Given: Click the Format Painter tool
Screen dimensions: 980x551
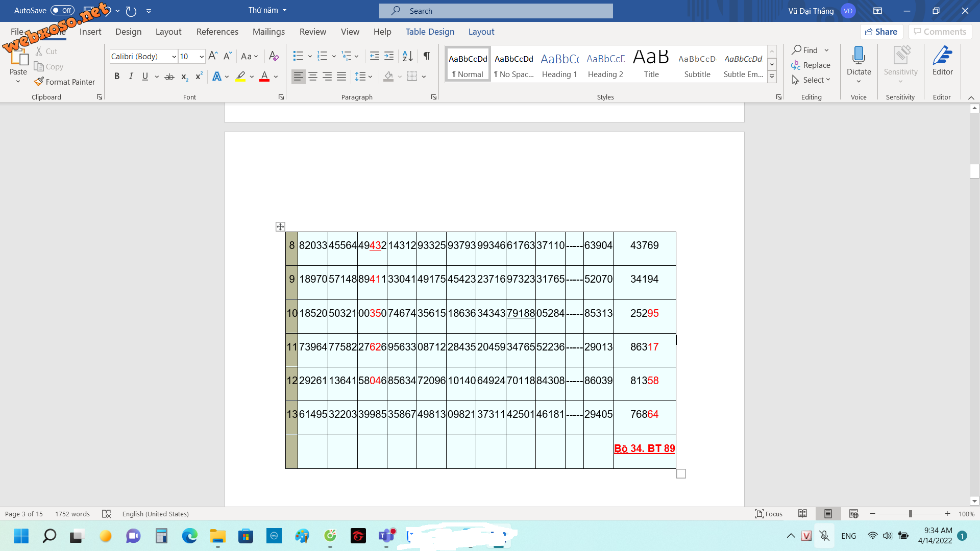Looking at the screenshot, I should pyautogui.click(x=64, y=82).
